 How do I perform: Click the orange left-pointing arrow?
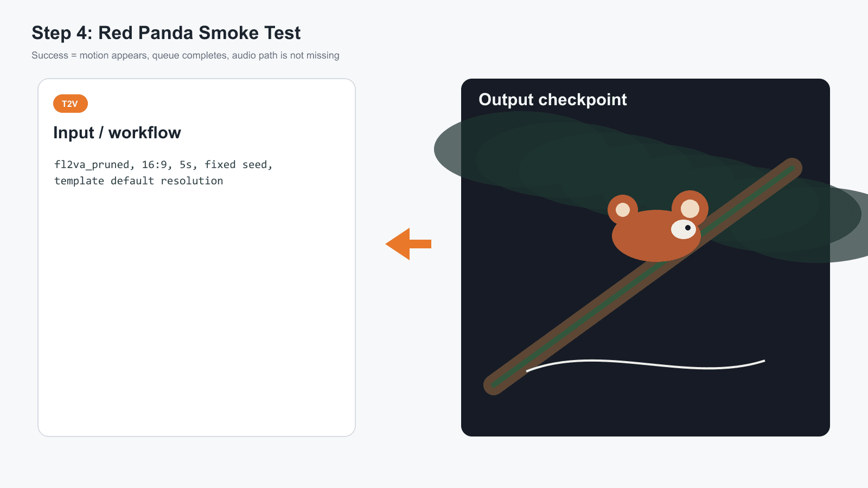[x=409, y=244]
